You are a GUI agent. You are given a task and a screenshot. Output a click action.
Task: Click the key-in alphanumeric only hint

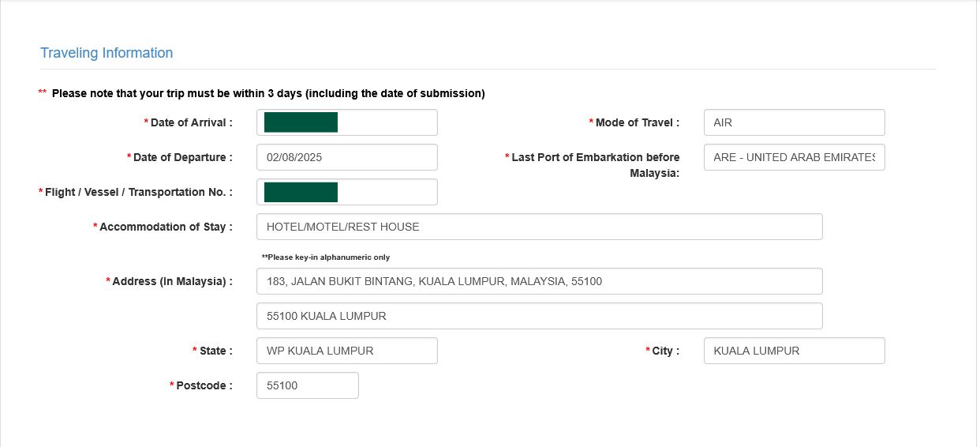pos(326,257)
